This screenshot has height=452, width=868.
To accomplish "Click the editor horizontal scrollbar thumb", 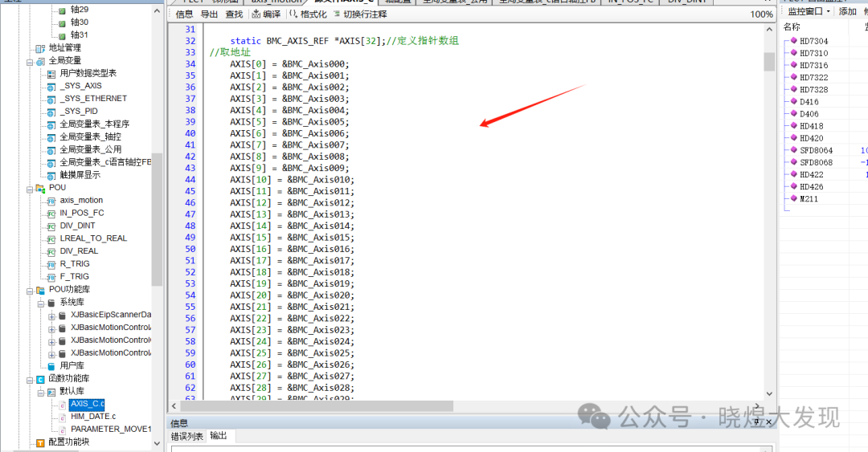I will [317, 406].
